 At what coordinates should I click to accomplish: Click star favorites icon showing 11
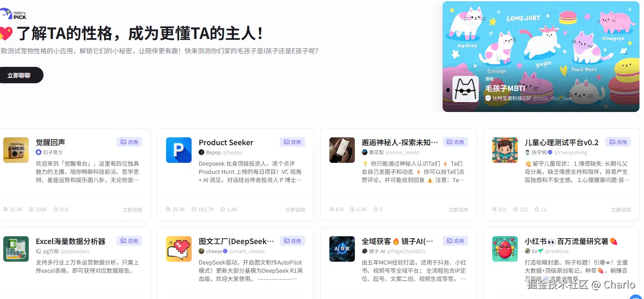pos(537,209)
